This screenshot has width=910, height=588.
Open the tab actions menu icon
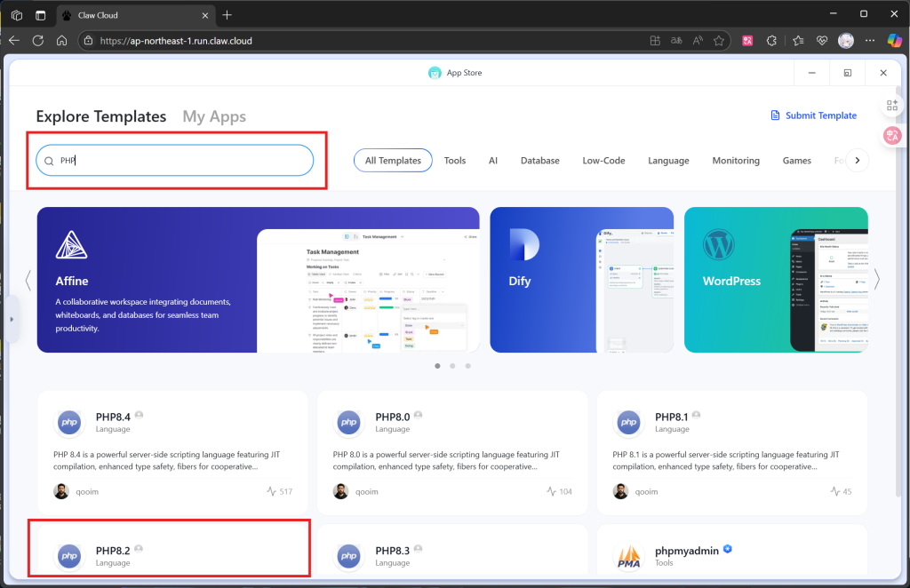coord(40,15)
